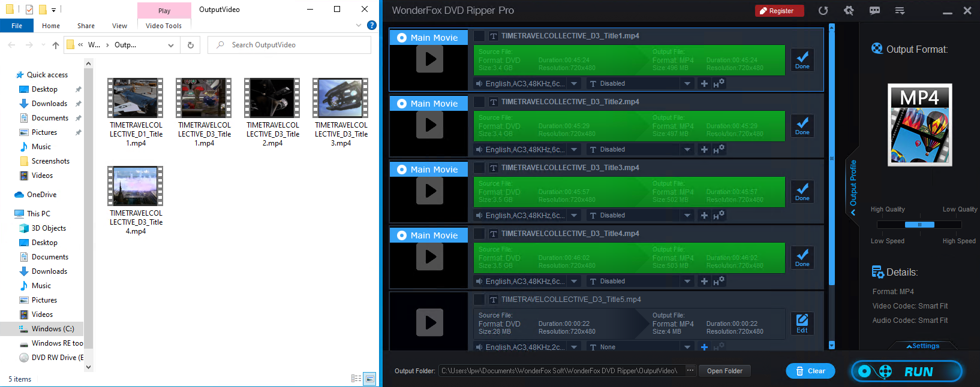980x387 pixels.
Task: Click the rename T icon for Title3.mp4
Action: click(494, 168)
